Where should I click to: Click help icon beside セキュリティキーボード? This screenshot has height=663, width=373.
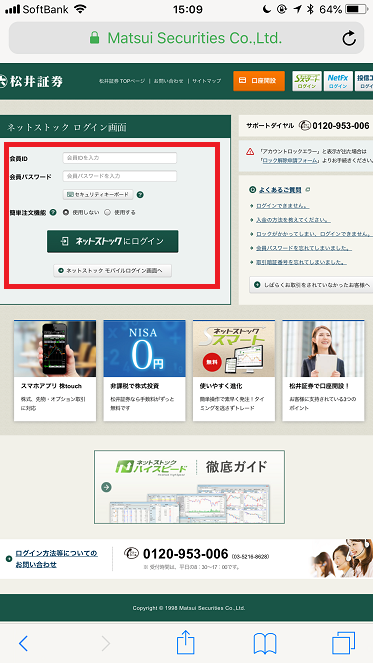click(140, 195)
